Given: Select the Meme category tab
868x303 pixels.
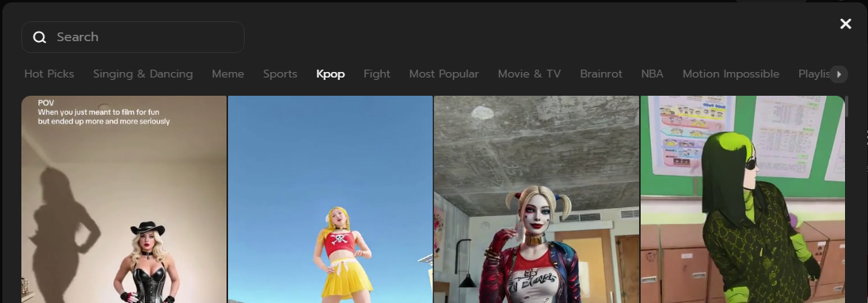Looking at the screenshot, I should point(228,74).
